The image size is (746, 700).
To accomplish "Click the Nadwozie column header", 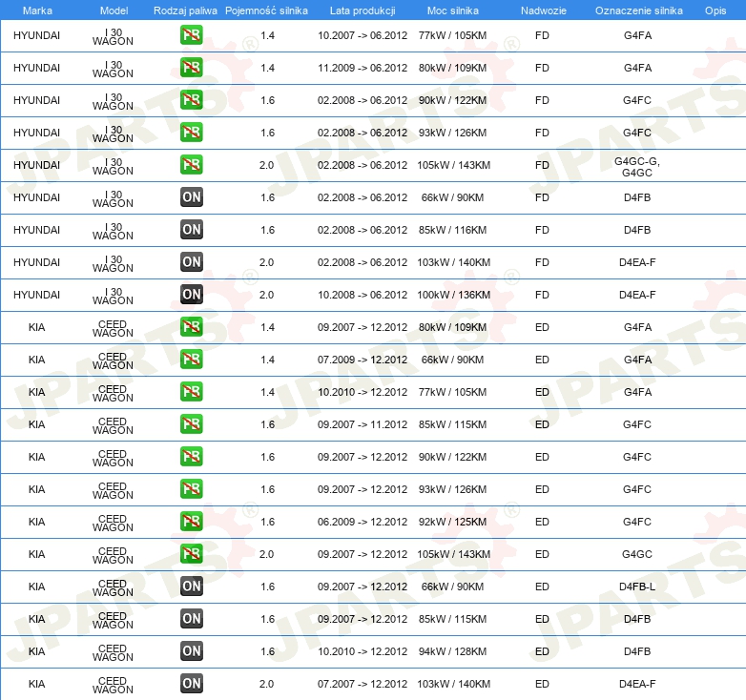I will coord(544,10).
